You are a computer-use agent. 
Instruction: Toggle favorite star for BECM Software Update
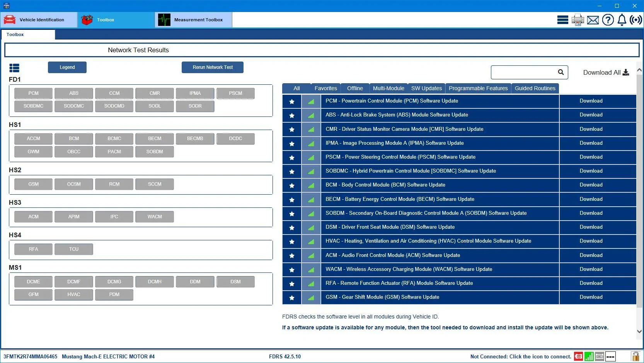point(292,200)
